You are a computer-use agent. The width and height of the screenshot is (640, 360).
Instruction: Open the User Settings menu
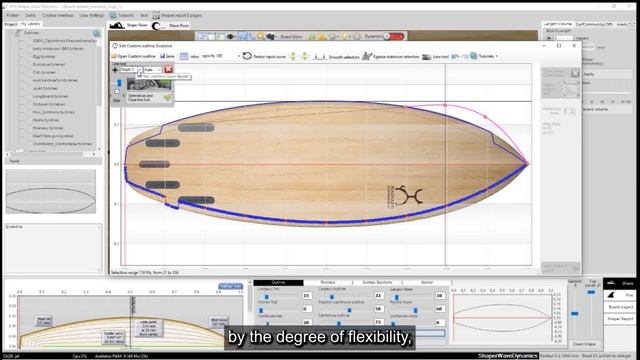pyautogui.click(x=92, y=15)
